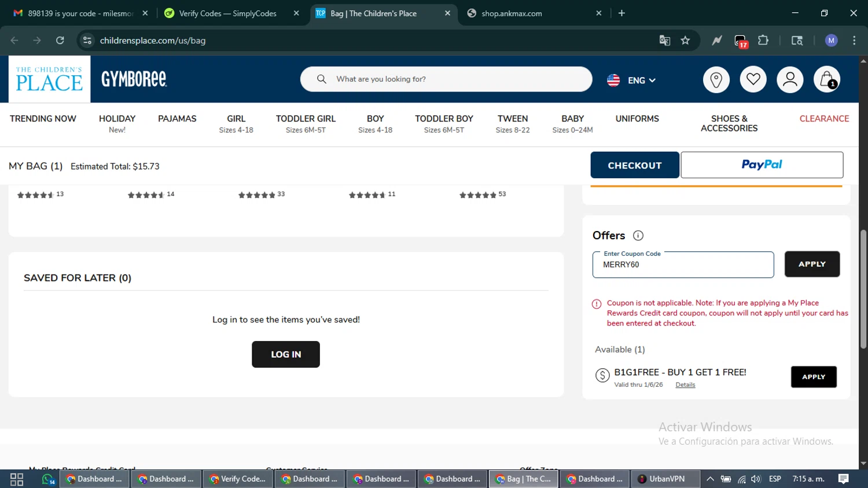The image size is (868, 488).
Task: Click the browser back arrow
Action: (14, 41)
